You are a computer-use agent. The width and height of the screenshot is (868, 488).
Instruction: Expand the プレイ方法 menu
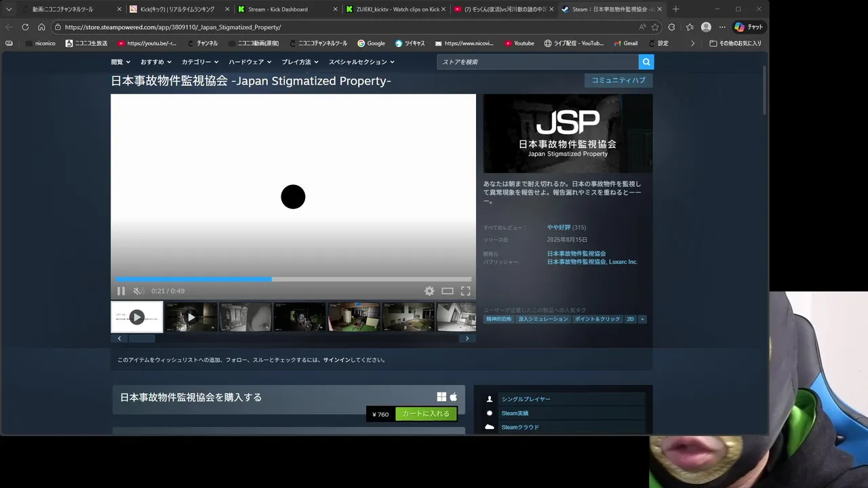point(300,62)
